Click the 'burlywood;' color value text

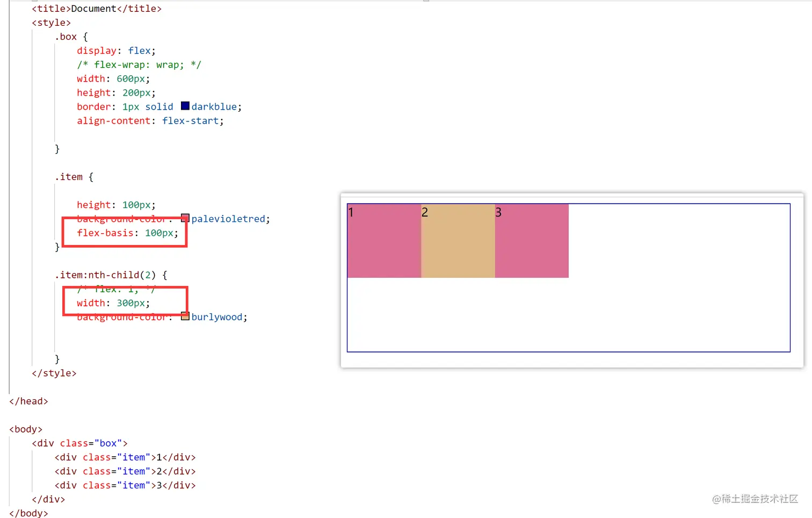[x=220, y=317]
